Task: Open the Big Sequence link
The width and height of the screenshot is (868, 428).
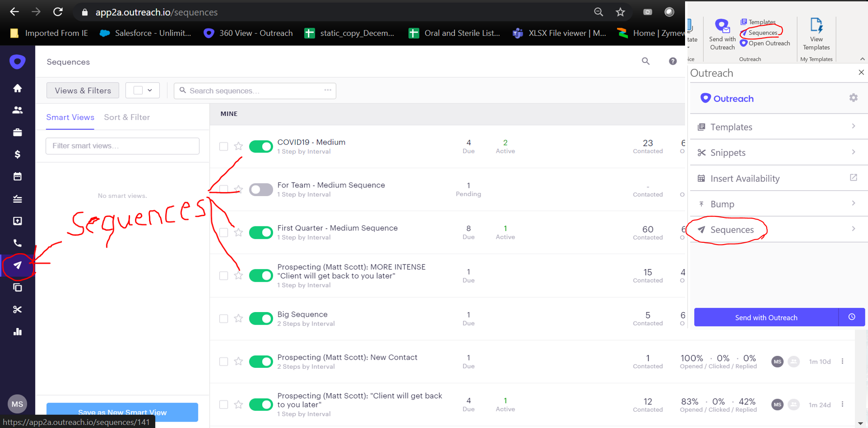Action: click(x=302, y=314)
